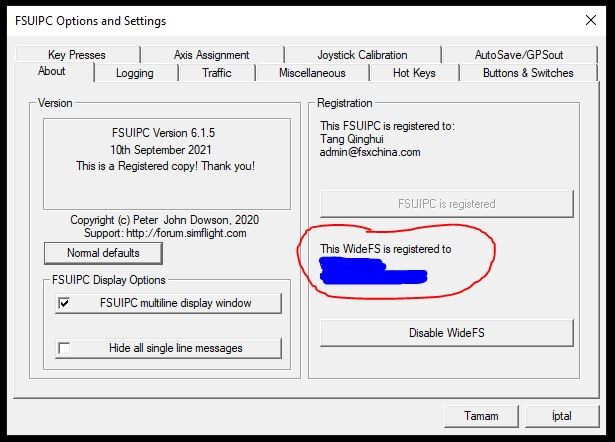Open the Buttons & Switches tab
Viewport: 615px width, 442px height.
pyautogui.click(x=528, y=73)
